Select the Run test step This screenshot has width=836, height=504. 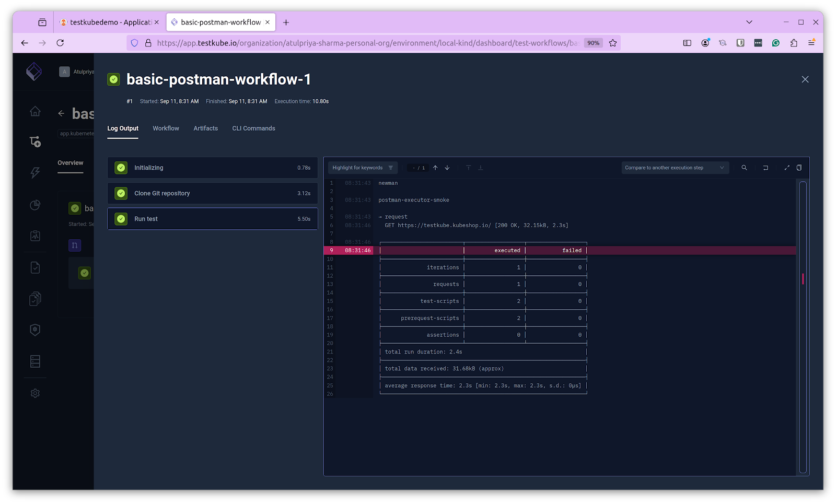point(213,219)
